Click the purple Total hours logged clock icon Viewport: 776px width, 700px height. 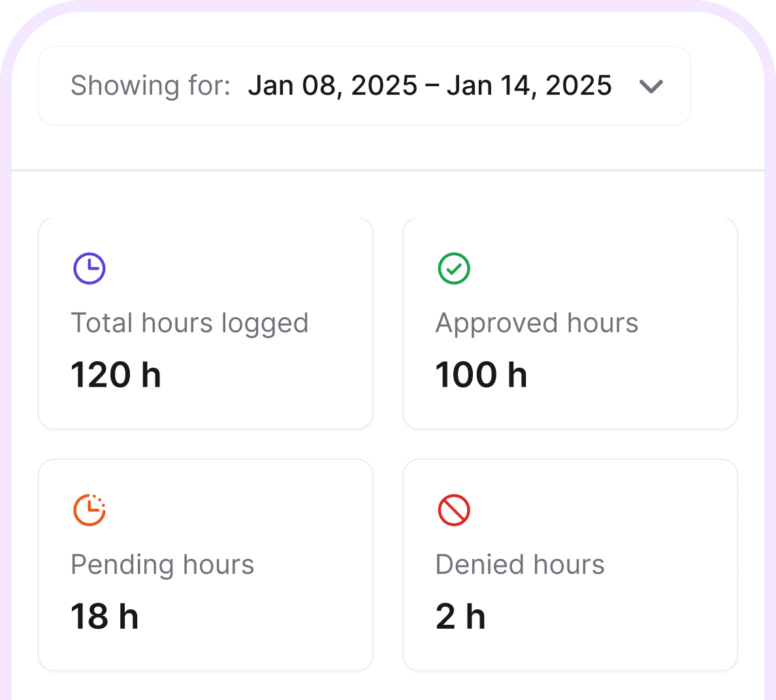point(89,268)
